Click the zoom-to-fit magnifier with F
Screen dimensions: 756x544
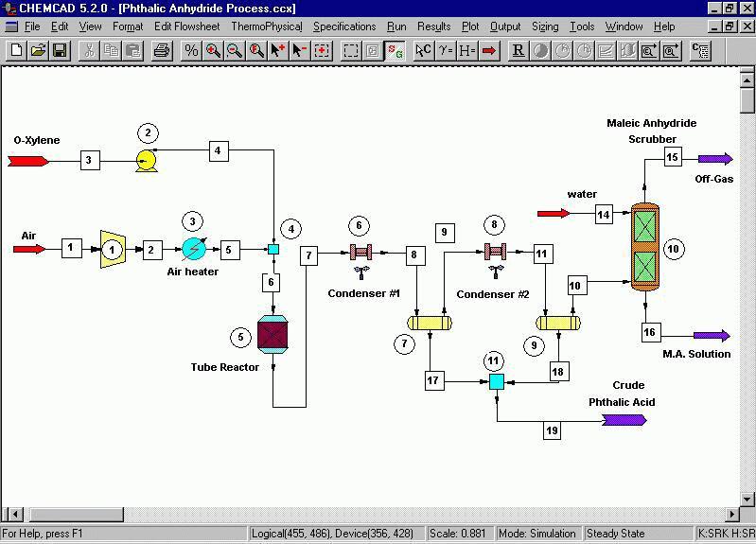pyautogui.click(x=256, y=50)
